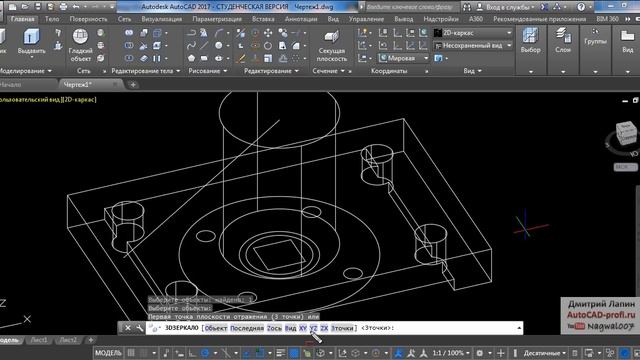Click the wrench customize icon on command line
Screen dimensions: 640x360
click(140, 328)
